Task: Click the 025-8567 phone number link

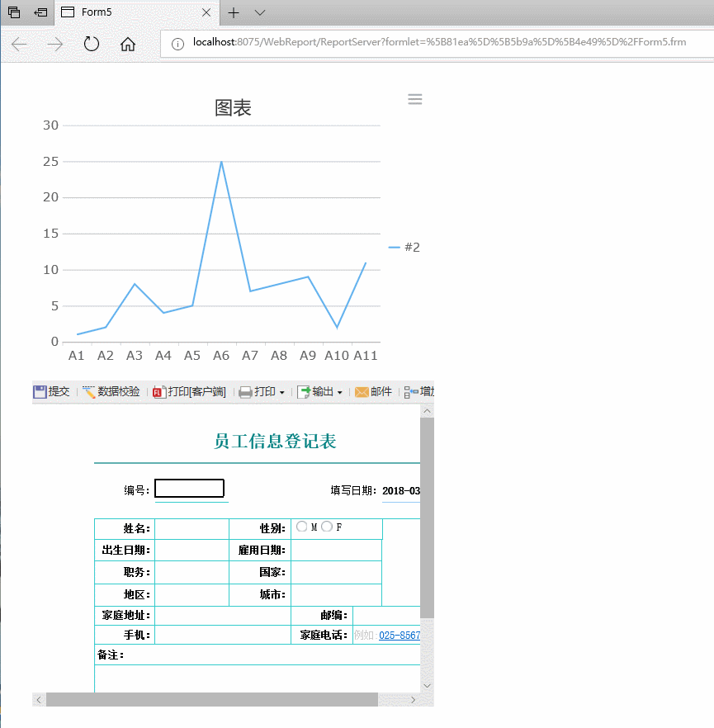Action: click(400, 636)
